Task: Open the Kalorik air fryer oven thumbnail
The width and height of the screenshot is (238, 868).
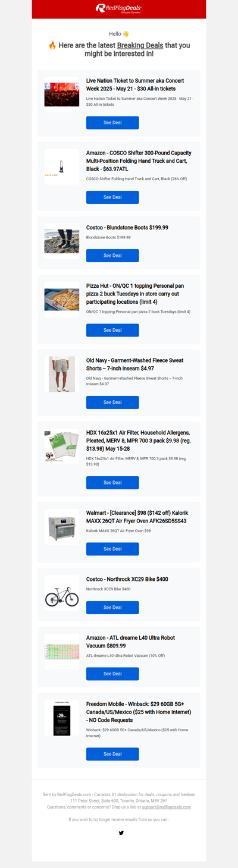Action: tap(62, 527)
